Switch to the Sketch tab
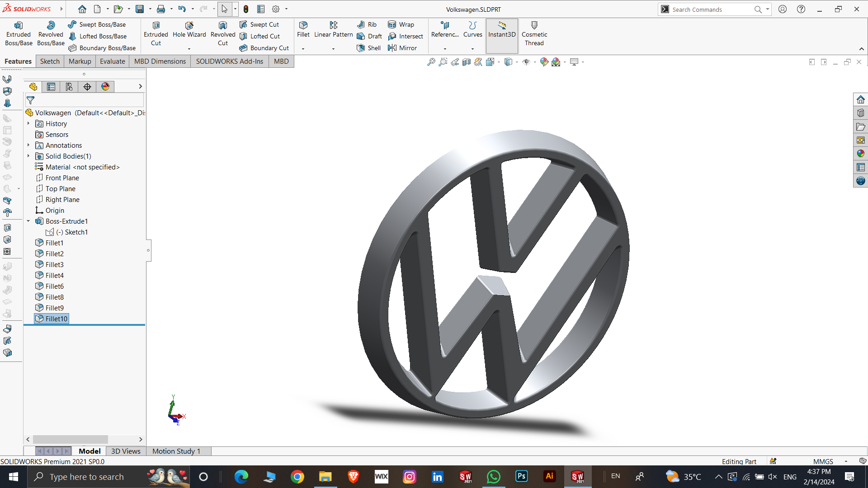The width and height of the screenshot is (868, 488). pos(50,61)
